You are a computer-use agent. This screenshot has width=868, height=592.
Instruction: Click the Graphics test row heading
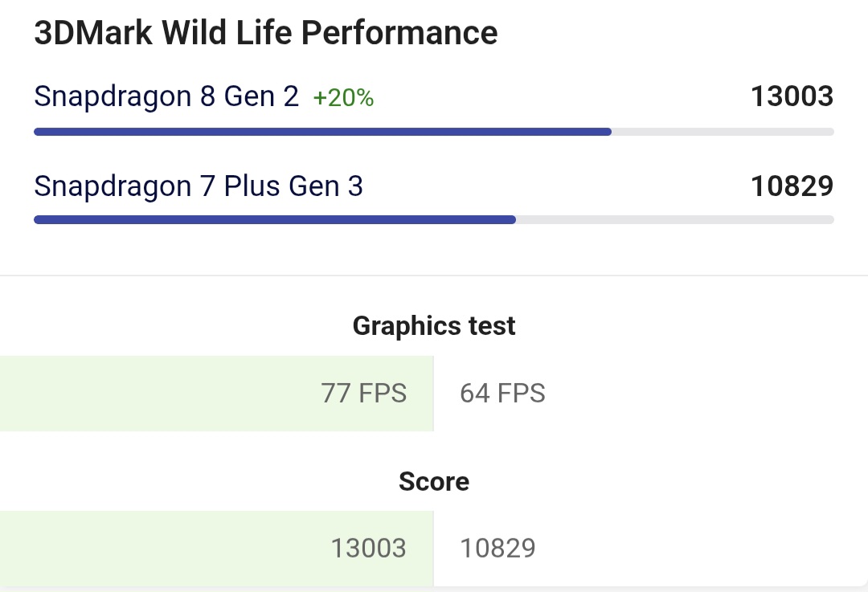[x=434, y=326]
